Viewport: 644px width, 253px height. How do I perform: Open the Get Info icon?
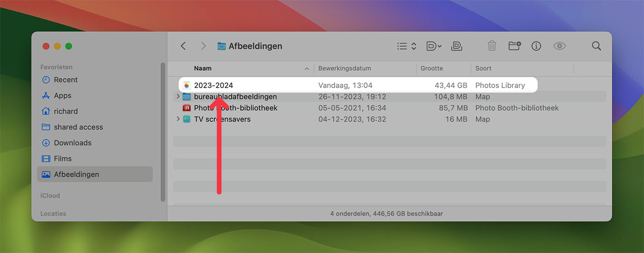tap(536, 46)
